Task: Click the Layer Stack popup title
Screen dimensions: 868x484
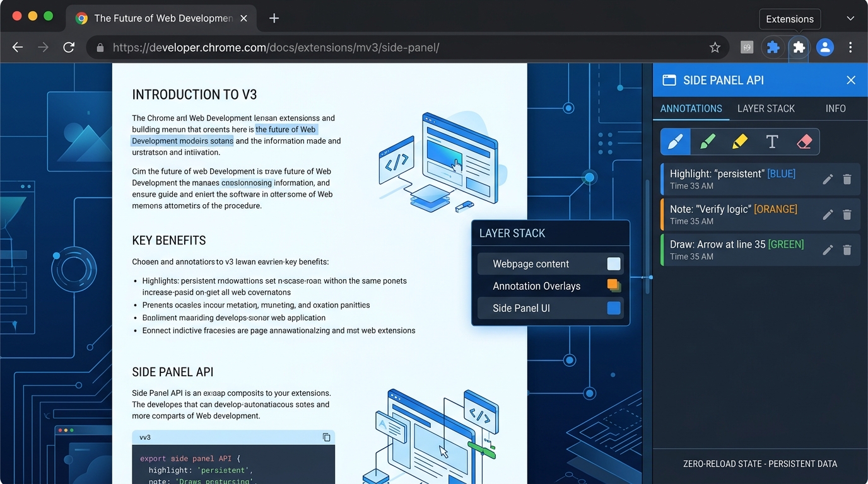Action: (x=512, y=233)
